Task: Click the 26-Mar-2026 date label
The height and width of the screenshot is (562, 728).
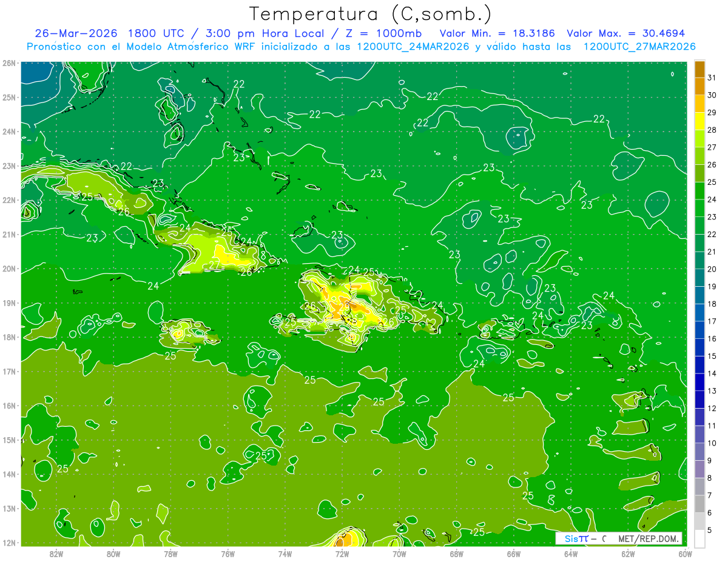Action: 76,33
